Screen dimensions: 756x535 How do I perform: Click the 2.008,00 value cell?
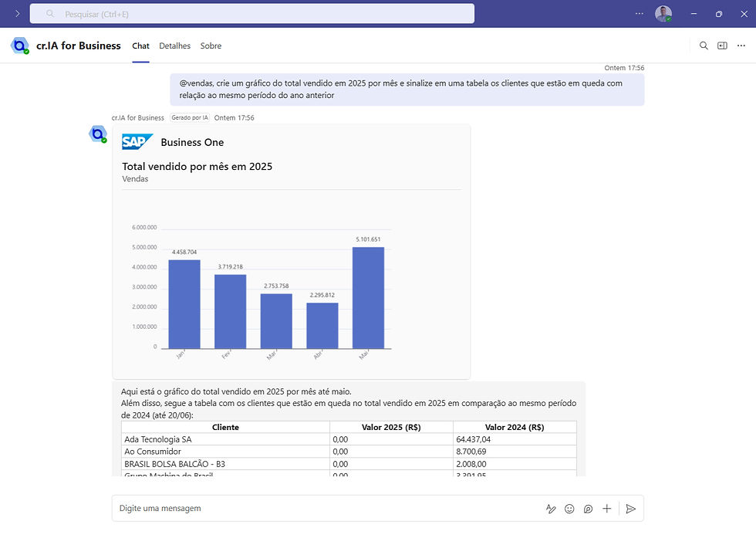click(x=515, y=464)
